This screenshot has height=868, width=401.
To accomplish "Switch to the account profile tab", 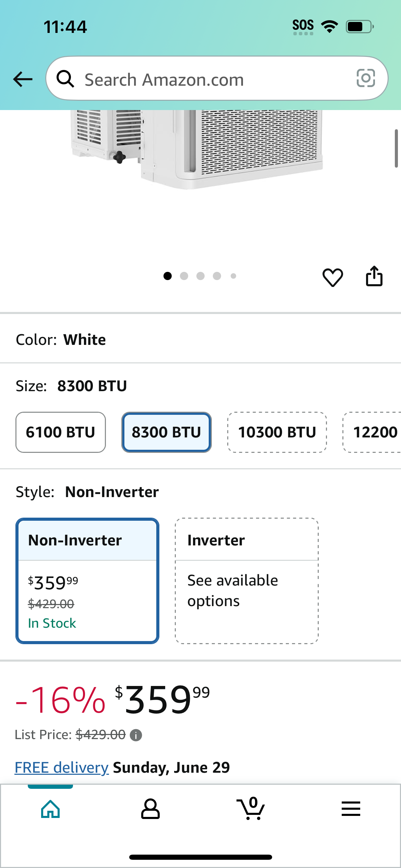I will coord(150,809).
